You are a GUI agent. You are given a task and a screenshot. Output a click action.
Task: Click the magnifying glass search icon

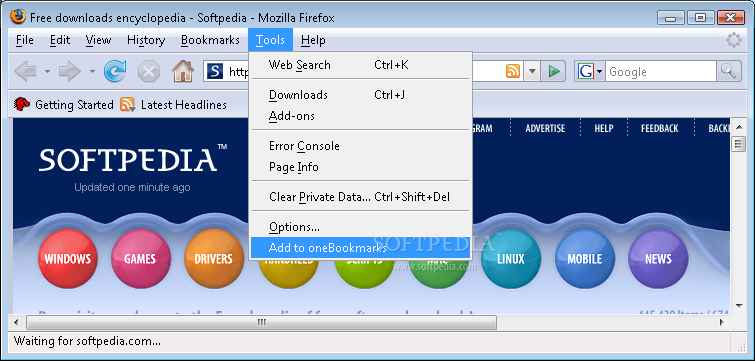729,72
